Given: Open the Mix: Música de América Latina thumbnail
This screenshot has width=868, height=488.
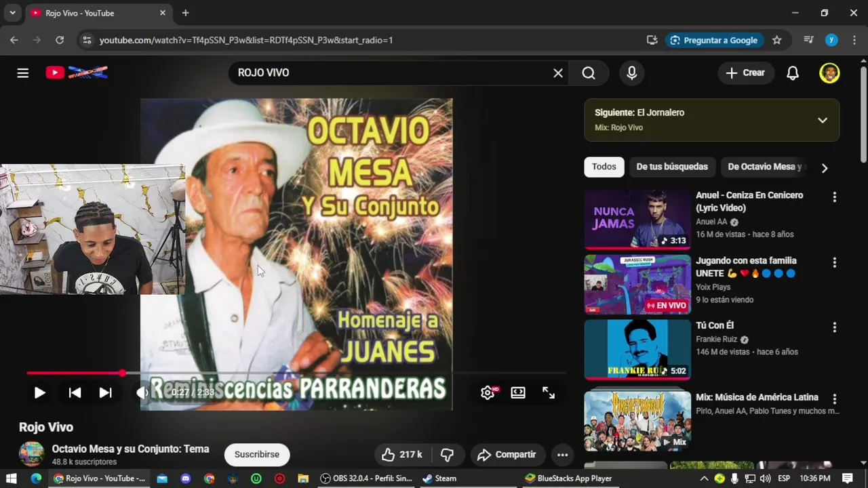Looking at the screenshot, I should coord(637,421).
